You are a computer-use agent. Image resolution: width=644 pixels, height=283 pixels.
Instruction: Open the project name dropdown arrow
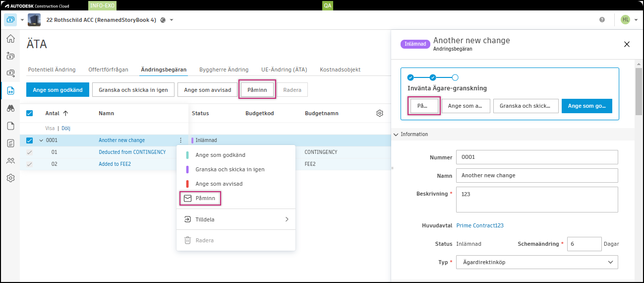(172, 20)
